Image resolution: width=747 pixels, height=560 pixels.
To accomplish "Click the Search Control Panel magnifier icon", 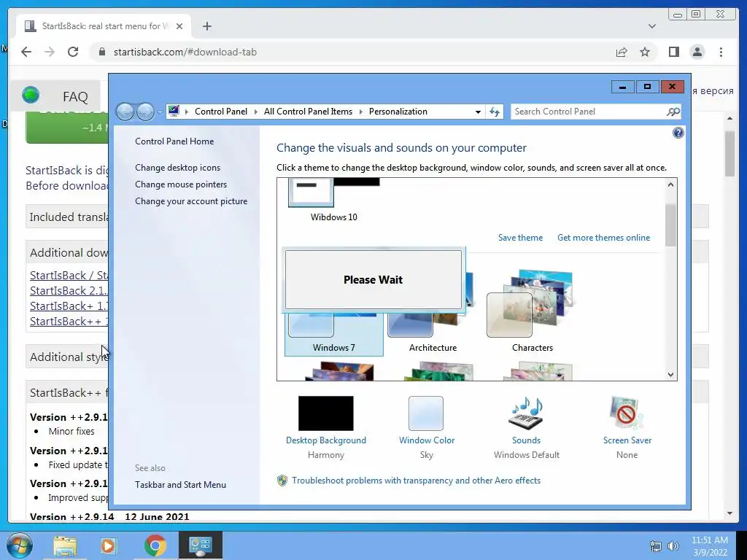I will tap(673, 112).
